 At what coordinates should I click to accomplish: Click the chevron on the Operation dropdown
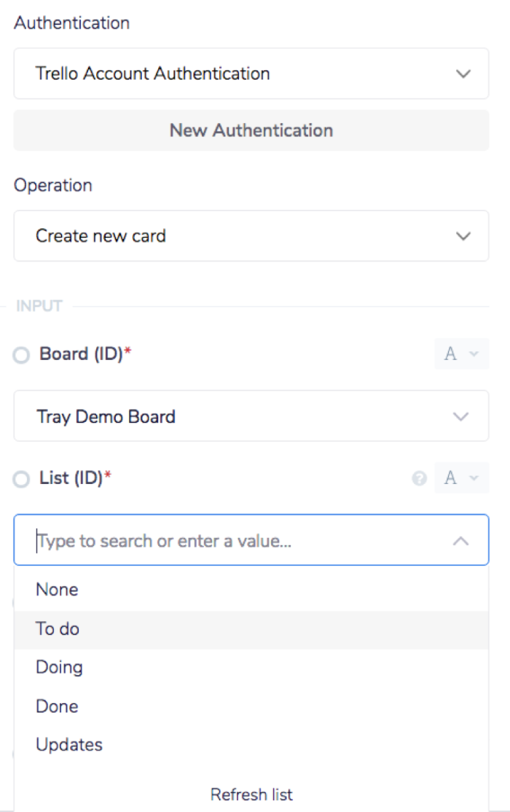tap(462, 235)
